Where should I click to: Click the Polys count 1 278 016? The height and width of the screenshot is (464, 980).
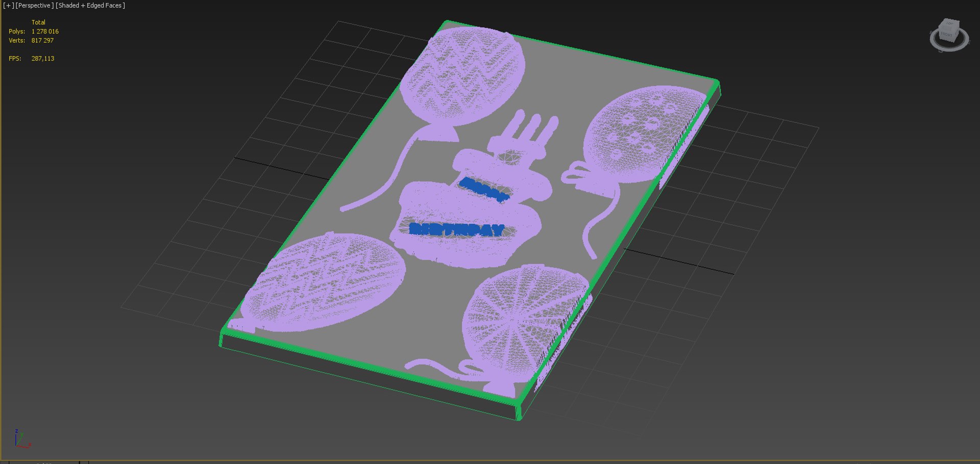[45, 32]
